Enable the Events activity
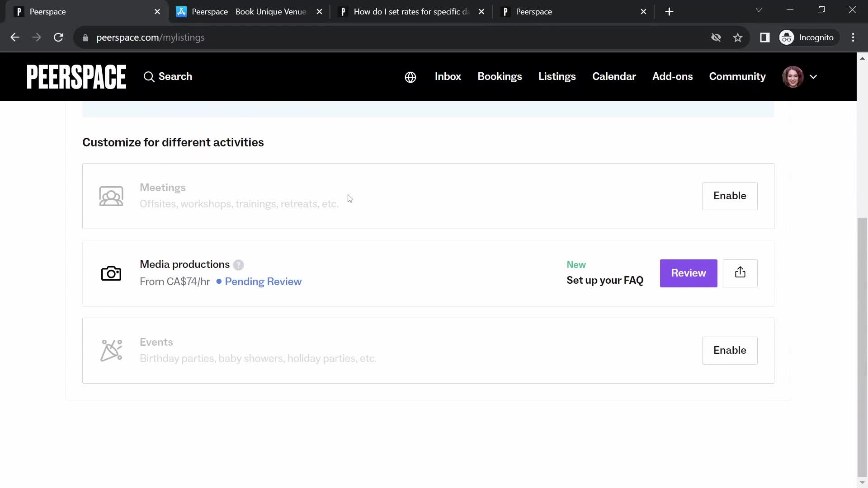 point(730,351)
